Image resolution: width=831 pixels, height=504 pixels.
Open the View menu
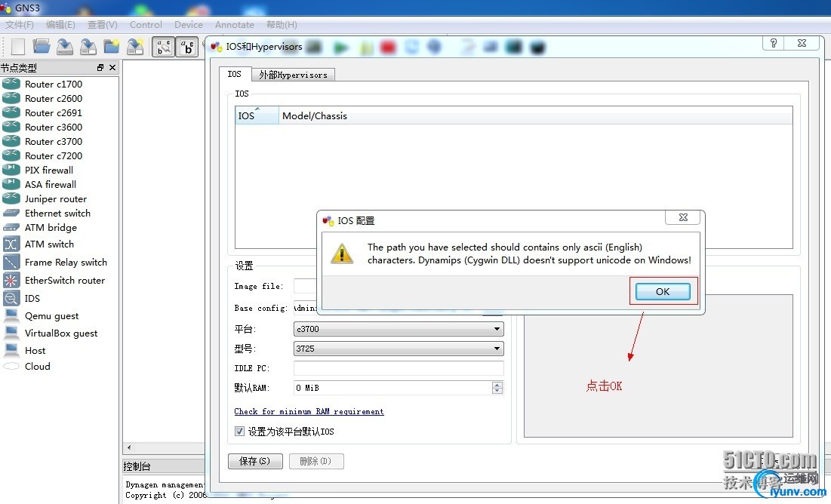click(x=103, y=24)
